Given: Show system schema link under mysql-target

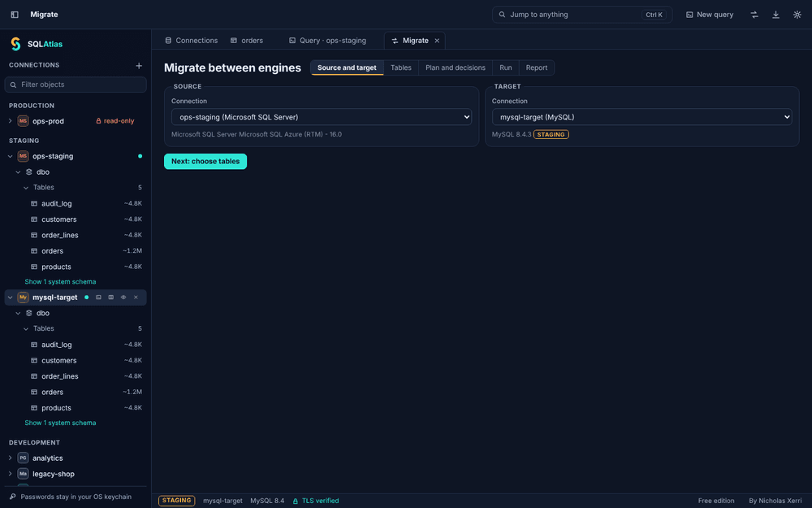Looking at the screenshot, I should [60, 423].
